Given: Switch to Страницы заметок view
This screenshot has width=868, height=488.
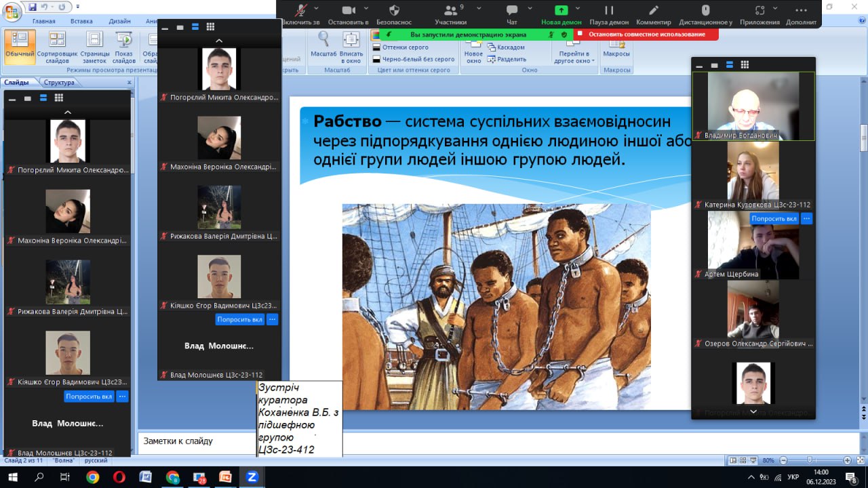Looking at the screenshot, I should tap(94, 46).
